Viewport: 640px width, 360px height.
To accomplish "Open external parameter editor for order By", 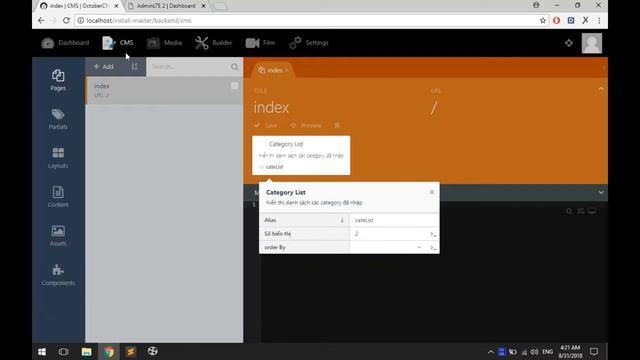I will tap(433, 247).
